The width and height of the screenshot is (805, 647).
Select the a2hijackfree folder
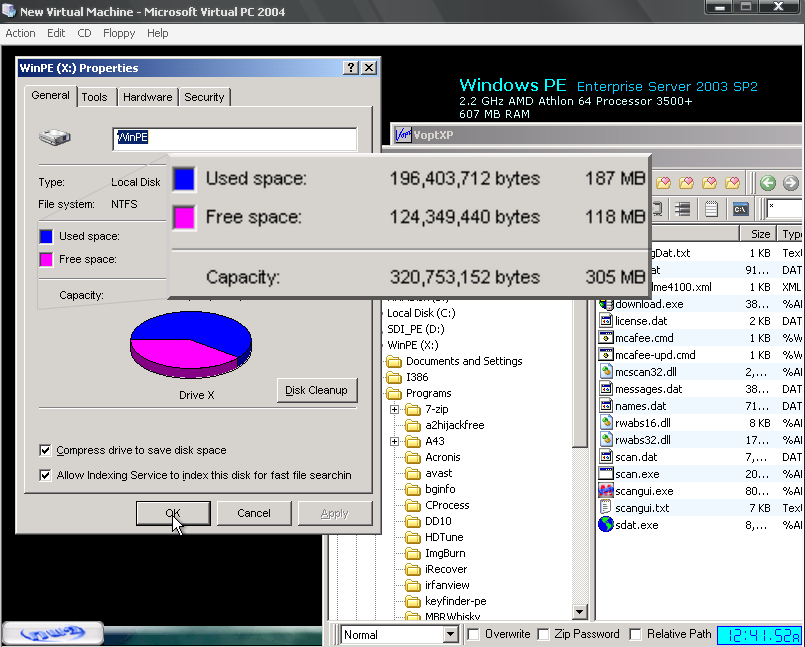click(x=455, y=425)
